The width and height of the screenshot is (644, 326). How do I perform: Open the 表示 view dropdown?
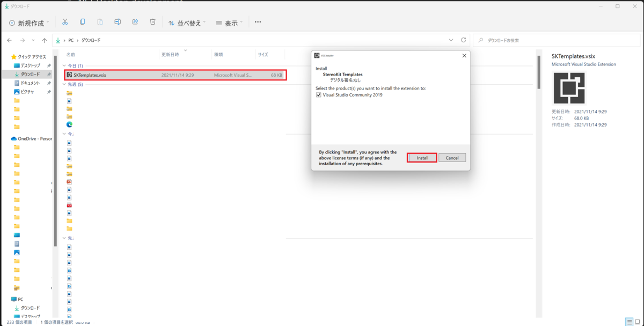click(x=229, y=23)
